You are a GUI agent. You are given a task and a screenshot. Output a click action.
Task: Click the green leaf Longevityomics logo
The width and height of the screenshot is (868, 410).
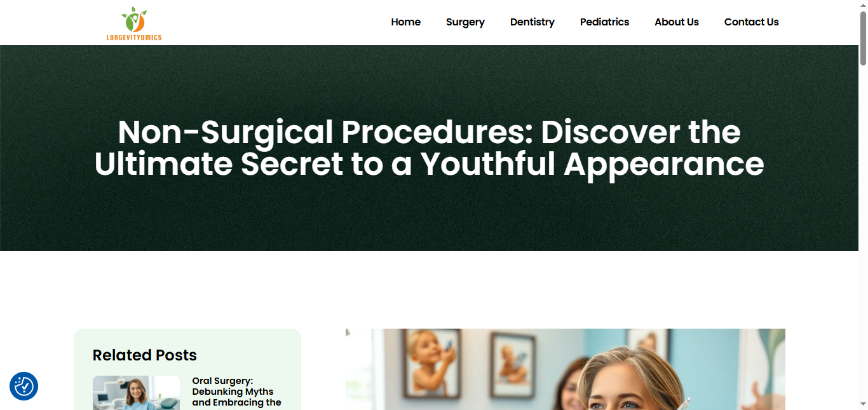(134, 20)
